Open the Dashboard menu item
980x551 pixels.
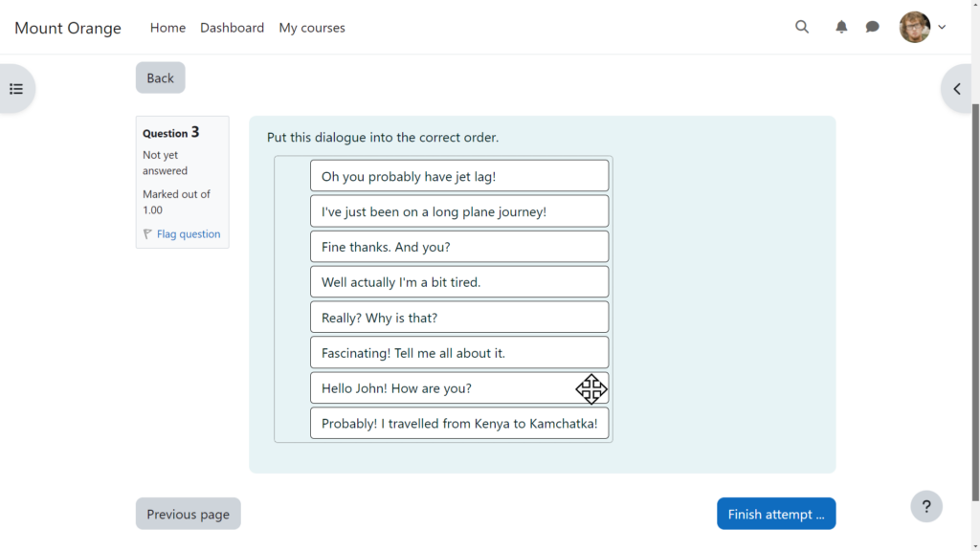point(232,28)
